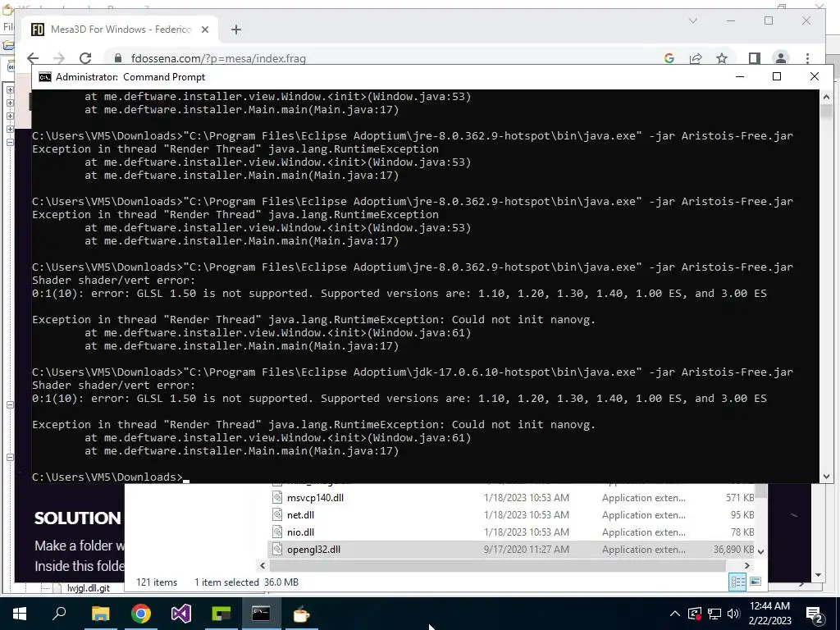Click the File Explorer horizontal scrollbar right arrow

coord(746,565)
